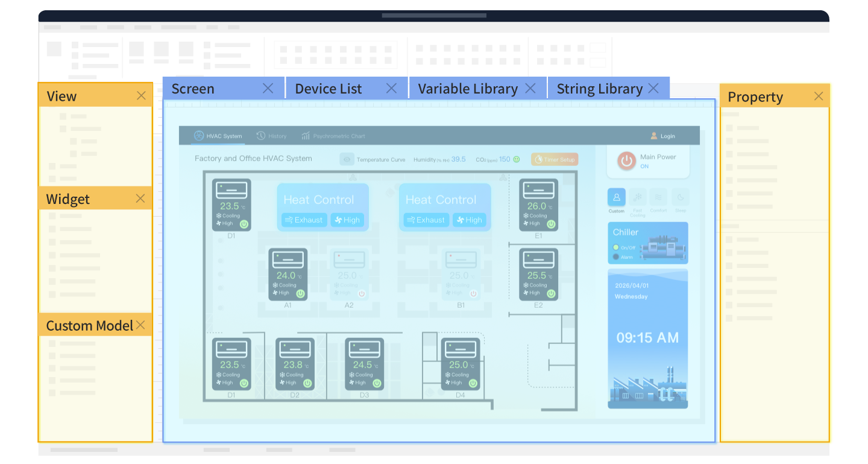
Task: Select the Sleep mode icon
Action: coord(680,197)
